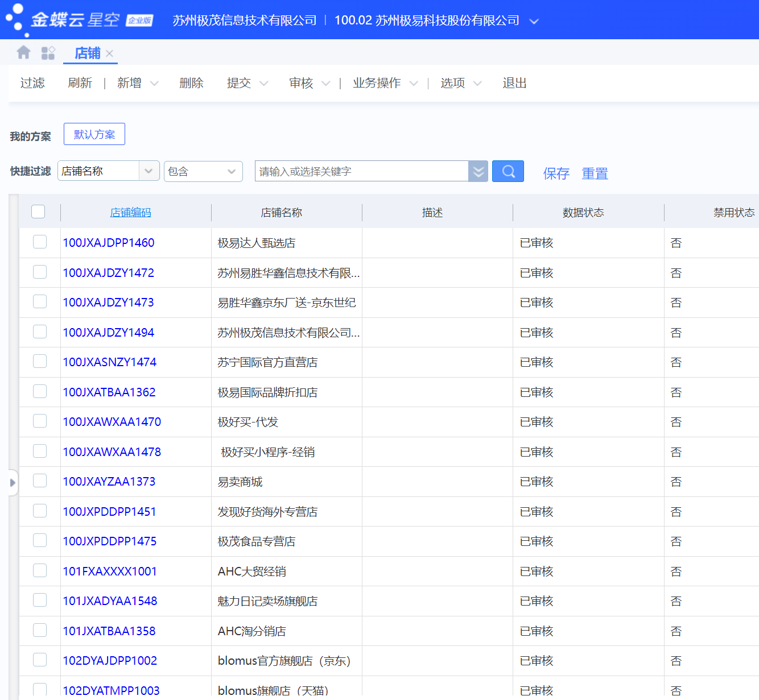Click the 审核 toolbar button
This screenshot has height=700, width=759.
pyautogui.click(x=301, y=83)
